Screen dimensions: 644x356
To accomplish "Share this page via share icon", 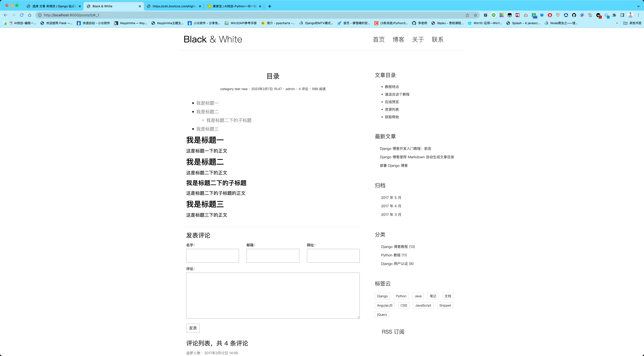I will [x=467, y=15].
